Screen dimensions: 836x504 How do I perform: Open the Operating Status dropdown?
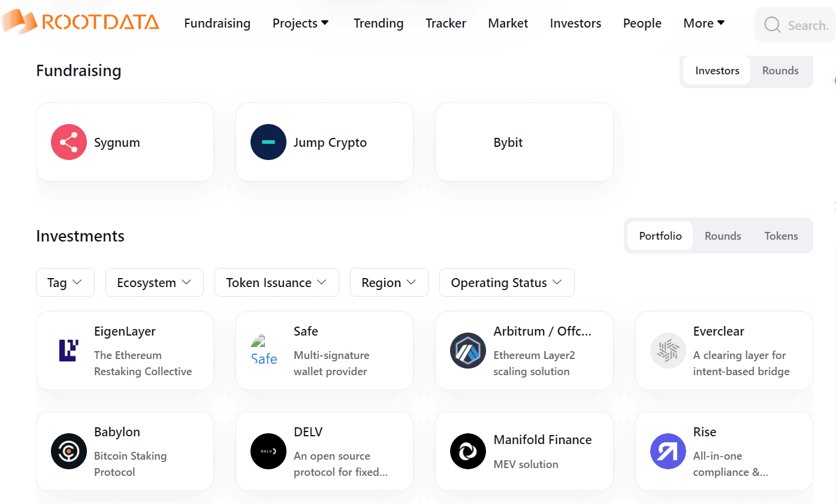point(506,283)
